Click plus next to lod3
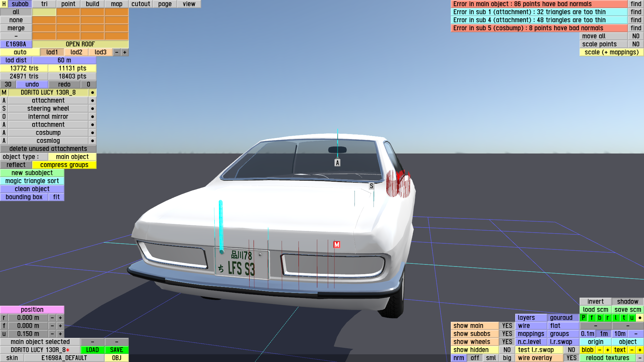Viewport: 644px width, 362px height. coord(125,52)
